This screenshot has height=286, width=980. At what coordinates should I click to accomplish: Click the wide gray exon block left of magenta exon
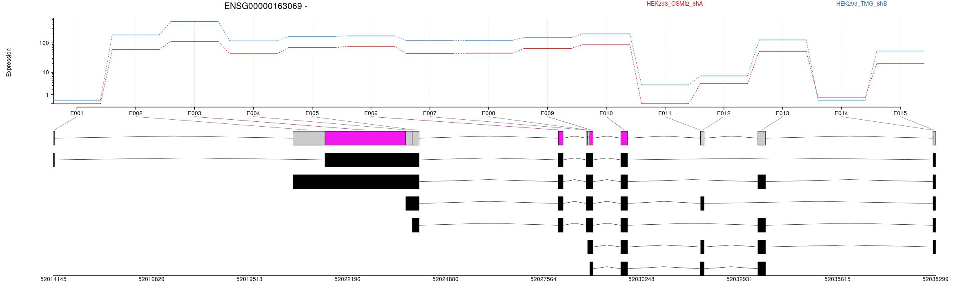[309, 138]
